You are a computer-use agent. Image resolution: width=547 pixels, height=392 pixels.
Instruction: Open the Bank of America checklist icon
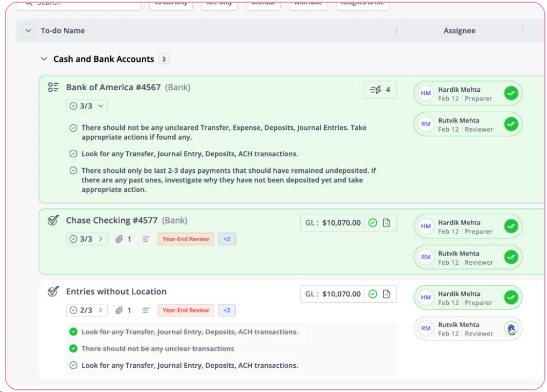click(53, 87)
